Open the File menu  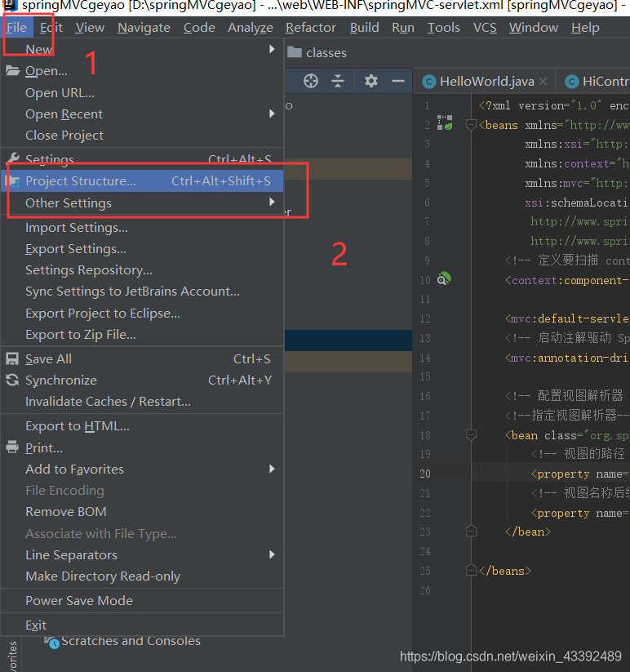click(x=16, y=28)
